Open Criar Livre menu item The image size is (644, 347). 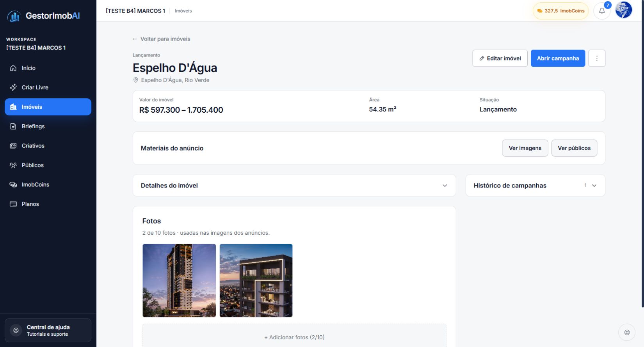[x=48, y=87]
